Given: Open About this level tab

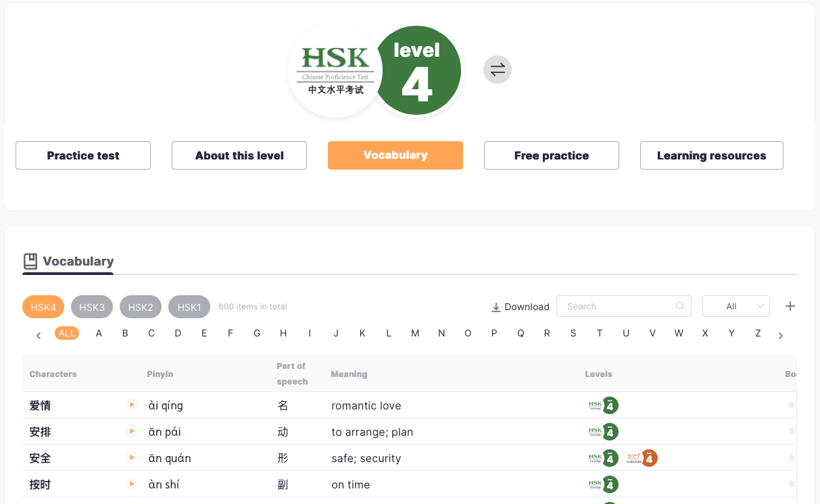Looking at the screenshot, I should pyautogui.click(x=239, y=155).
